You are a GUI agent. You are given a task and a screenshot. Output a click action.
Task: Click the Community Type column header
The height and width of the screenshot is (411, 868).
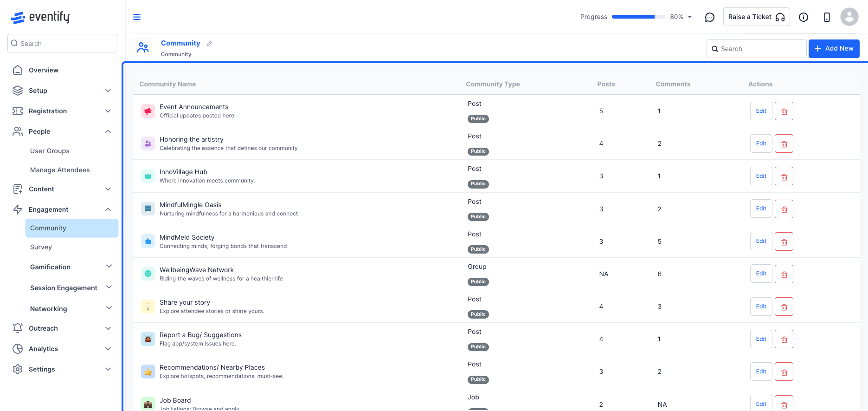pos(493,84)
